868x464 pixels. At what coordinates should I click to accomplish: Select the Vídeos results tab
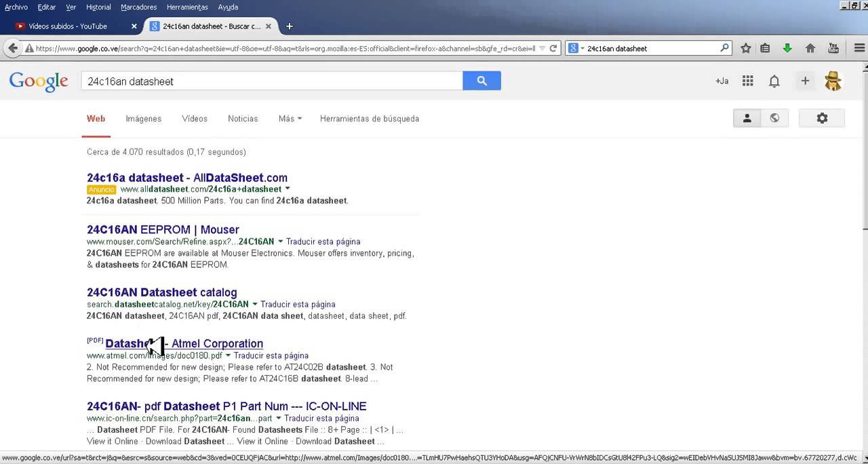coord(195,119)
